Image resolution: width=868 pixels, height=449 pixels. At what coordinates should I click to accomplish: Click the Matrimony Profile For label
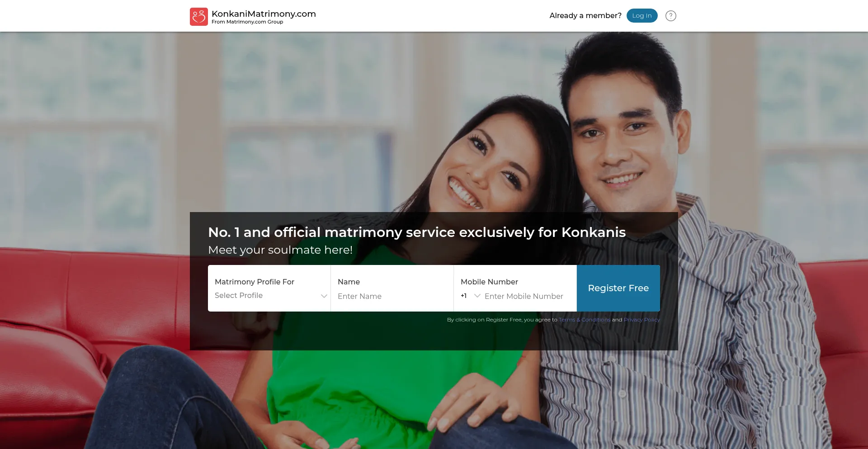pos(255,282)
